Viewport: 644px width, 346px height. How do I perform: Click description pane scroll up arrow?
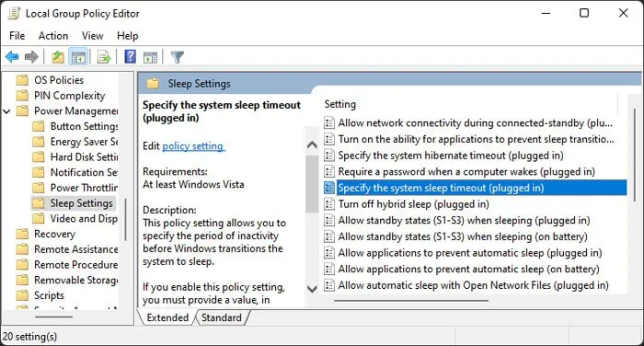point(312,144)
